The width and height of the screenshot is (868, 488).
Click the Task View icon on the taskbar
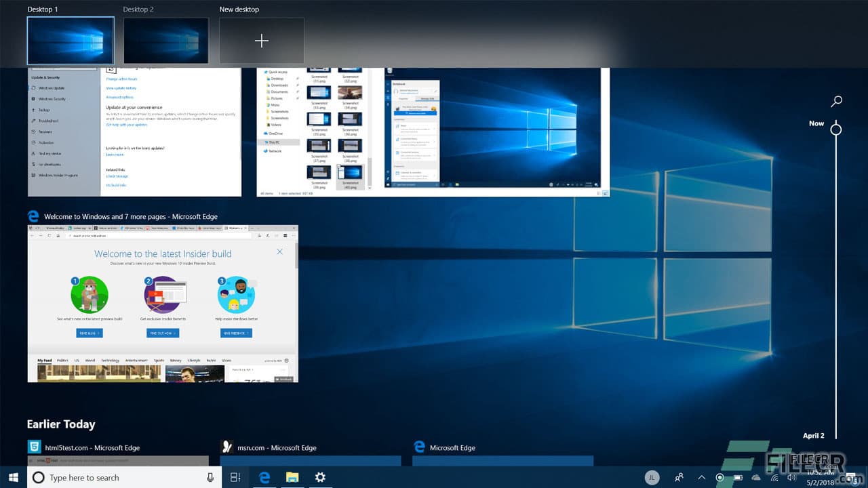[235, 478]
